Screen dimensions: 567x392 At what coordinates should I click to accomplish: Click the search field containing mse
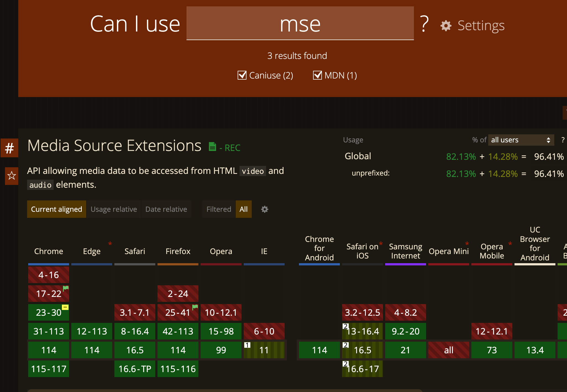[x=300, y=23]
